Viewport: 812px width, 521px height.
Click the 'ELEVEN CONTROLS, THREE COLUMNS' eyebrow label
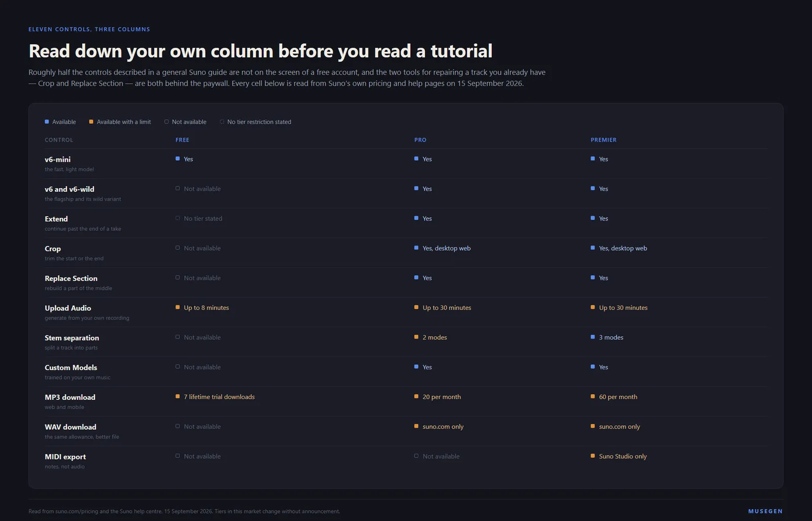click(x=89, y=29)
